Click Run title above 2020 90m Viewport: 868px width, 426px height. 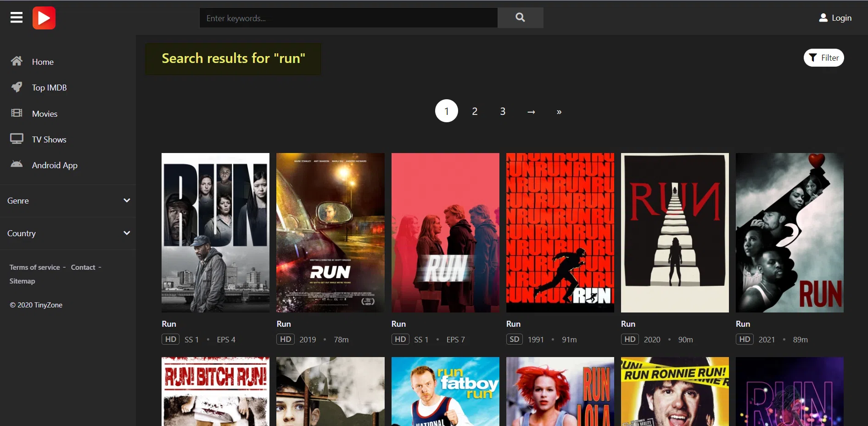click(x=628, y=324)
